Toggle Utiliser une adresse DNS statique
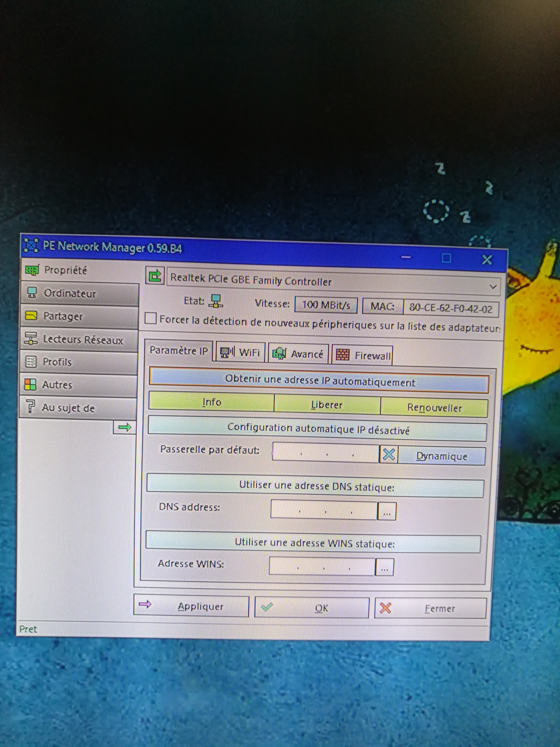This screenshot has width=560, height=747. click(315, 486)
